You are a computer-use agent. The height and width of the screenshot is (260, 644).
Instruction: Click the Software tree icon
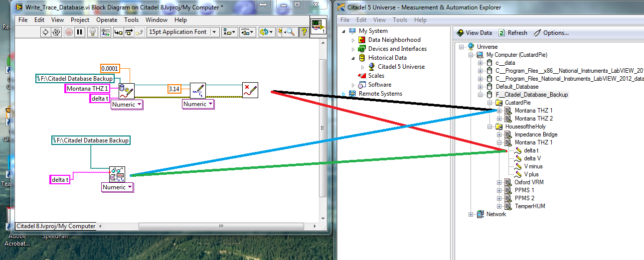(362, 85)
